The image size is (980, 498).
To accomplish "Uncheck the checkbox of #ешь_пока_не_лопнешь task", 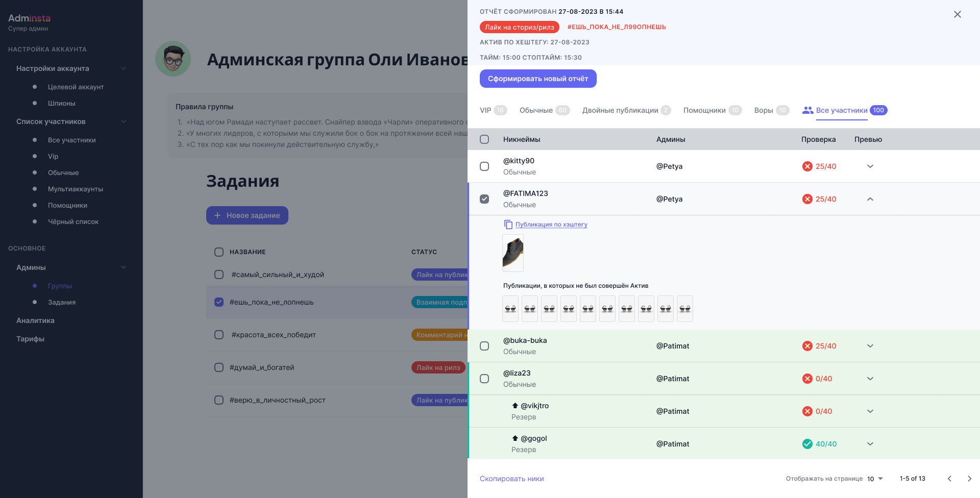I will (x=219, y=302).
